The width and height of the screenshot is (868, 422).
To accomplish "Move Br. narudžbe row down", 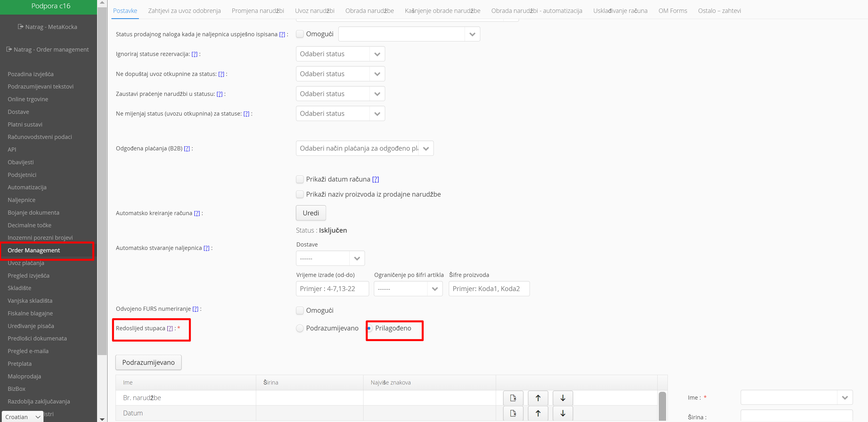I will click(x=562, y=398).
